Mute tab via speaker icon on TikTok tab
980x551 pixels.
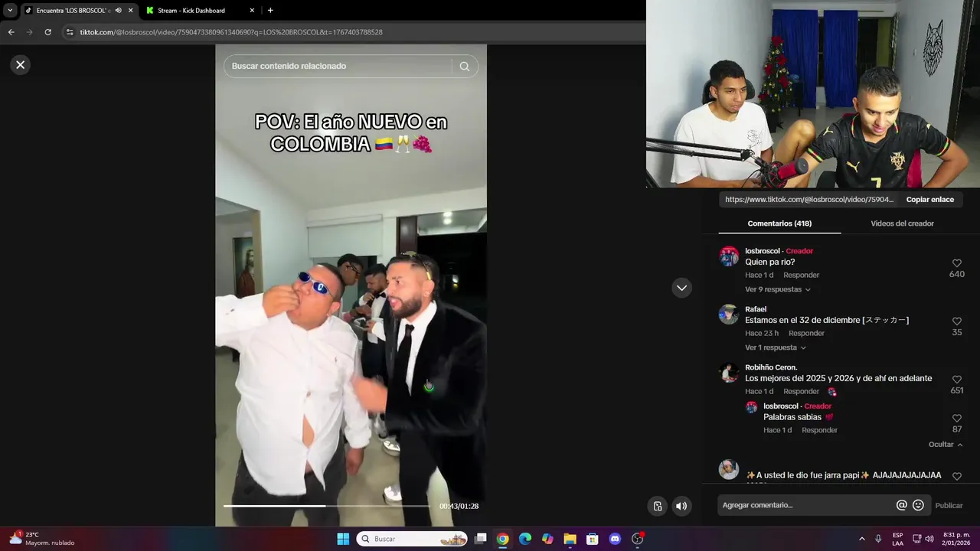click(x=118, y=11)
